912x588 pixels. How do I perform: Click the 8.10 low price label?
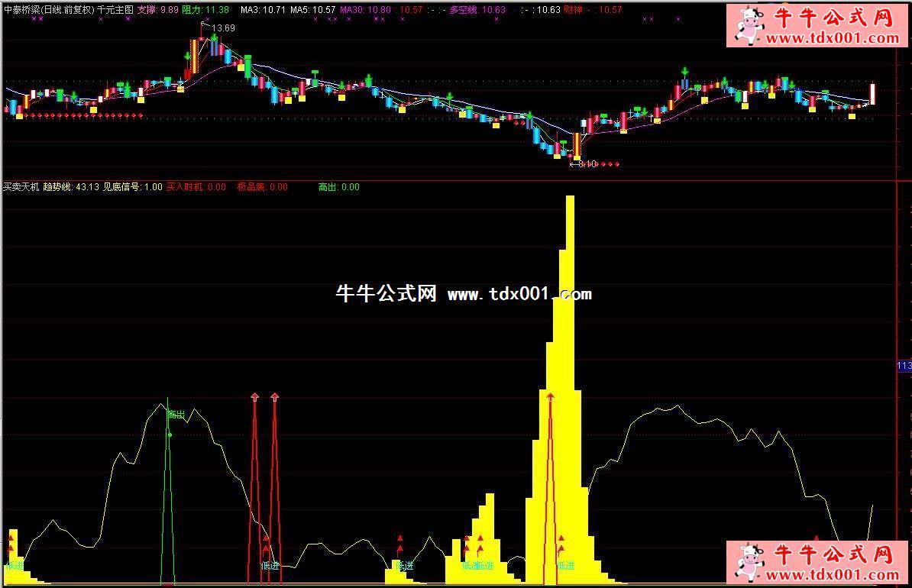(x=587, y=164)
